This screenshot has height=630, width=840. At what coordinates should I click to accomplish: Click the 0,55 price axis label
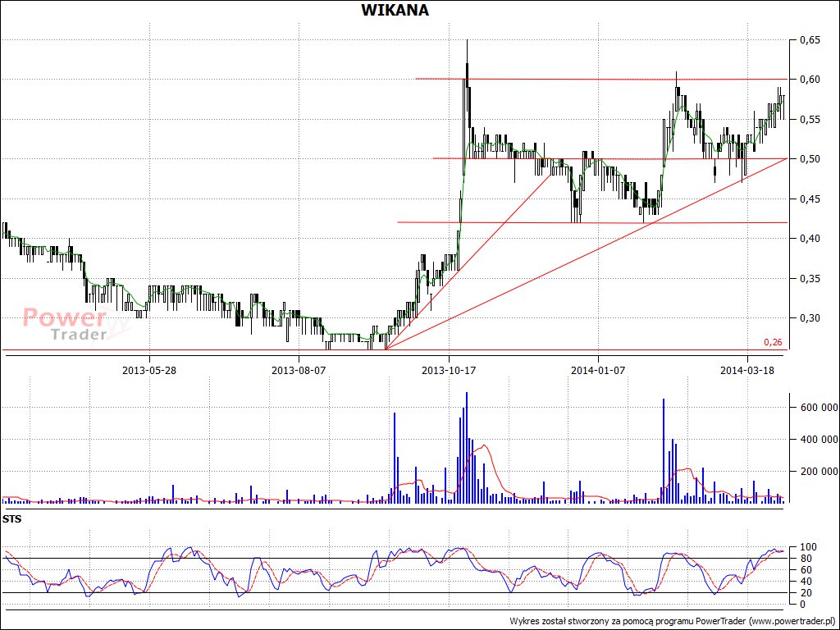tap(810, 119)
